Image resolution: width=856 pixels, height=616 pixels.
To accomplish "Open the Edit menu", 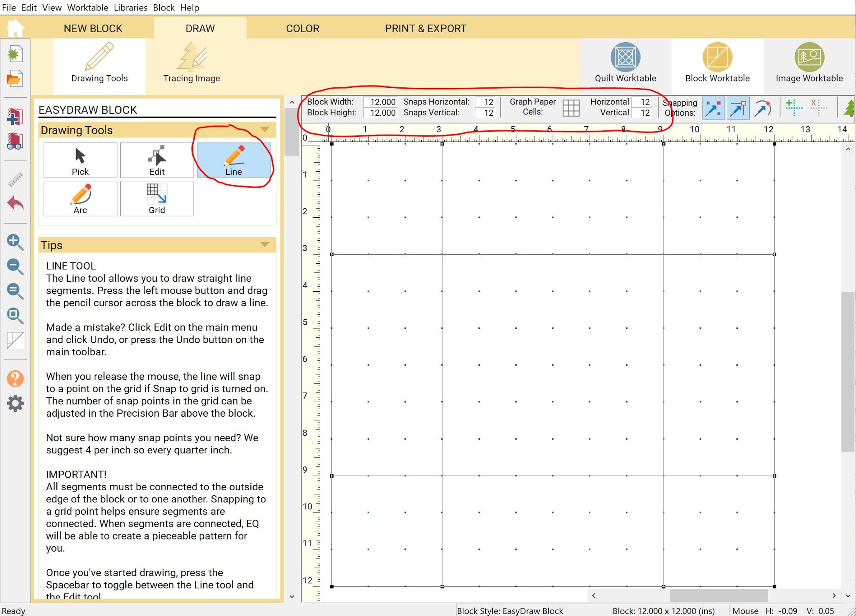I will tap(29, 8).
